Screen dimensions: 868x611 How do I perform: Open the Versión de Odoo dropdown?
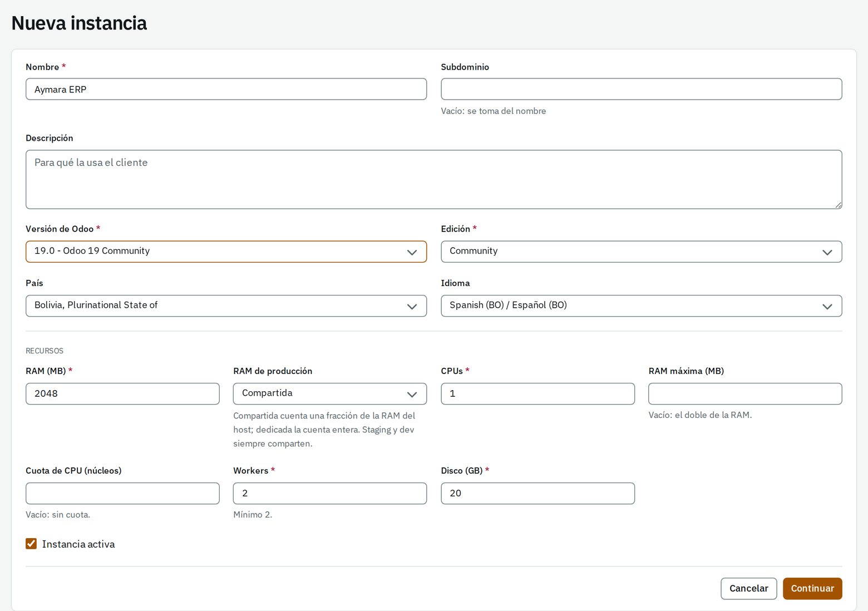coord(226,252)
